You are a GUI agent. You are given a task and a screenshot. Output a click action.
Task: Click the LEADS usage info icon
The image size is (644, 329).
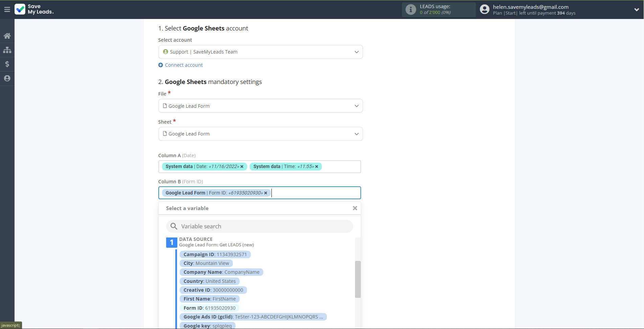[410, 9]
